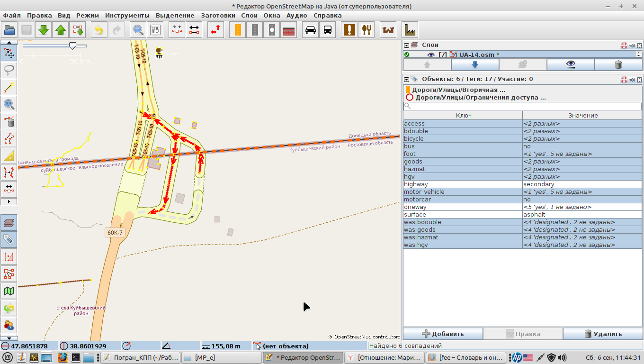Image resolution: width=644 pixels, height=364 pixels.
Task: Open the Search magnifier tool
Action: [138, 30]
